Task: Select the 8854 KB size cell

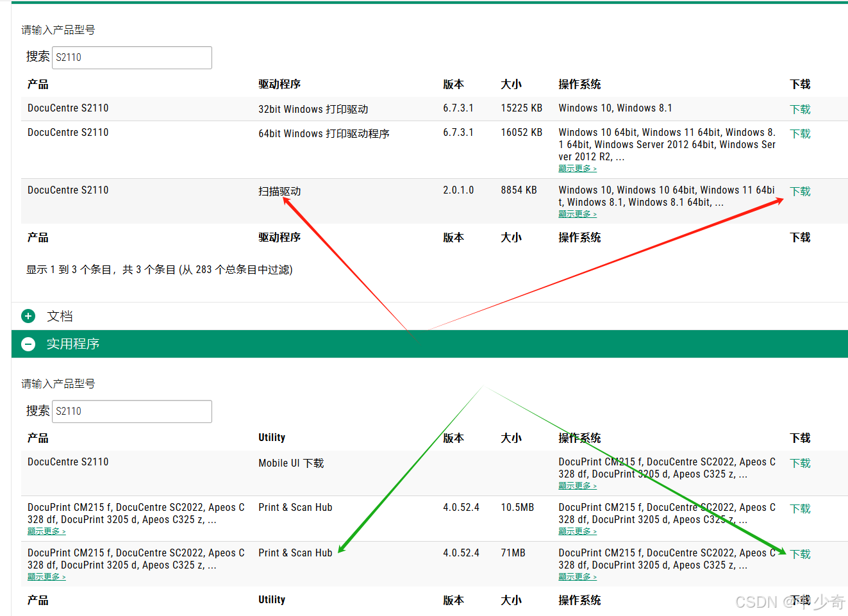Action: (519, 190)
